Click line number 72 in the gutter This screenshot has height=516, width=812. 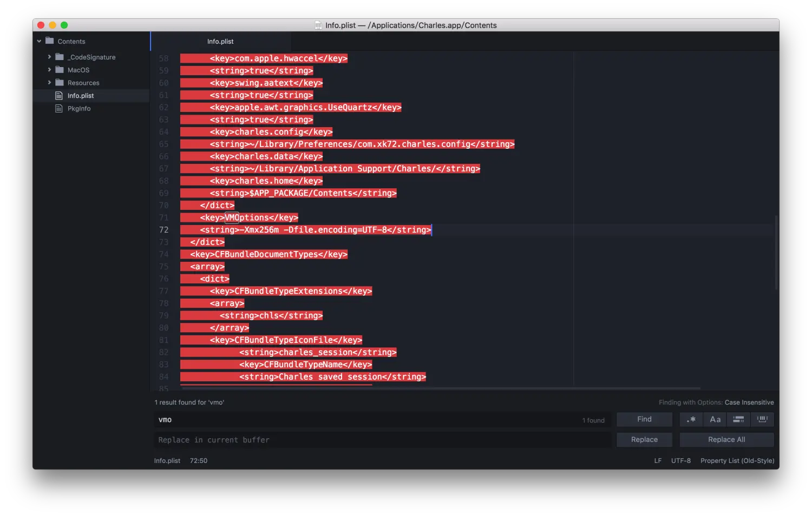(163, 230)
